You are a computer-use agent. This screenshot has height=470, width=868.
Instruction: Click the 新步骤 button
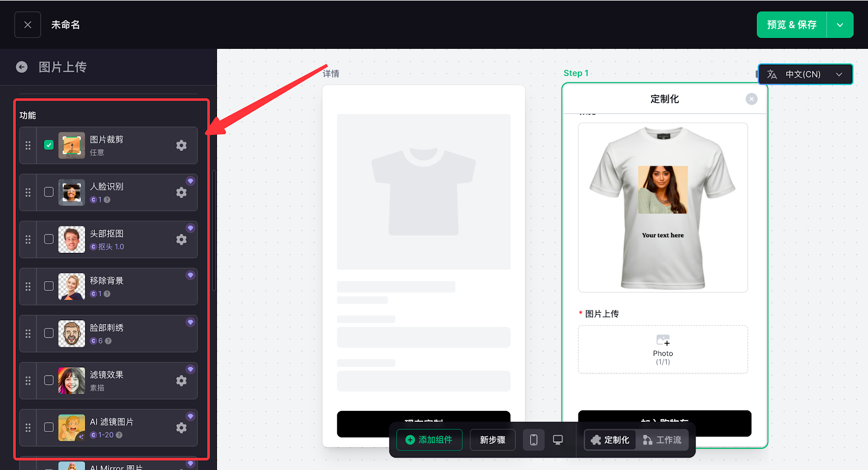click(493, 440)
